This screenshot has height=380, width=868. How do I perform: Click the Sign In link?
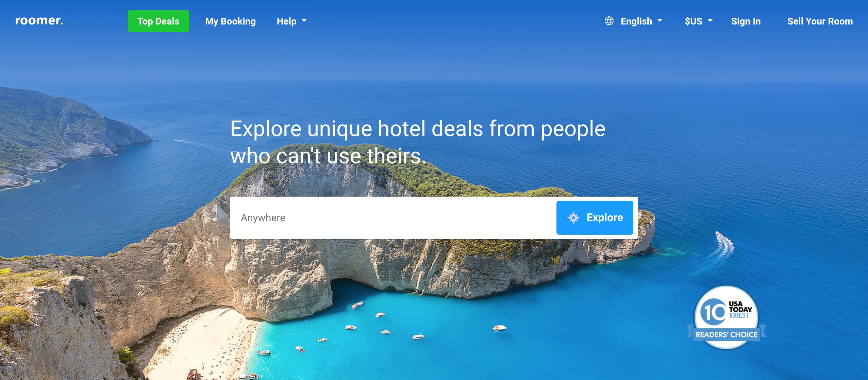(x=746, y=21)
